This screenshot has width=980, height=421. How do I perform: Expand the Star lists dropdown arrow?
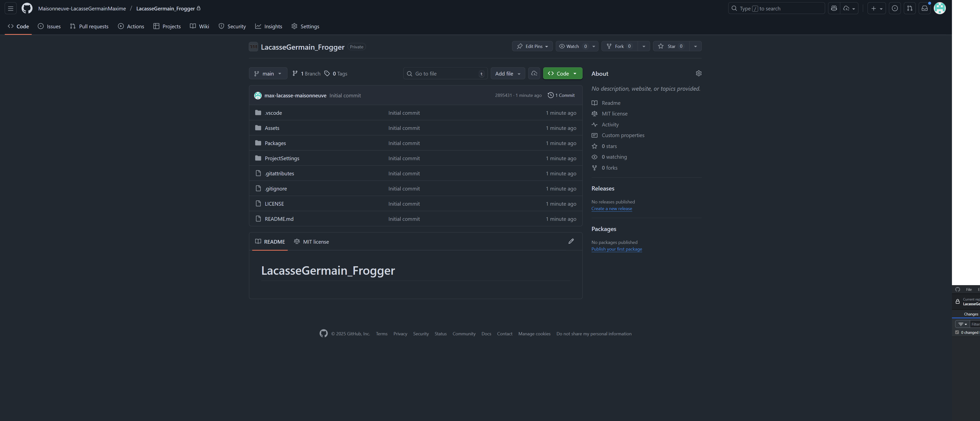(x=696, y=46)
